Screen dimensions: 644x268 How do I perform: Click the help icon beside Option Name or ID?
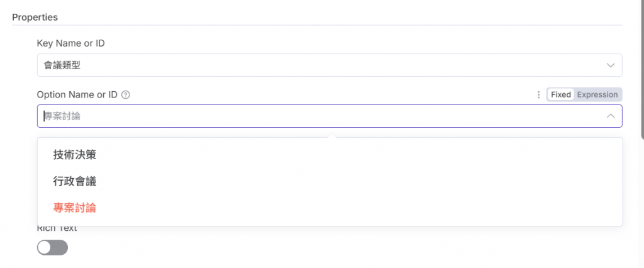(125, 95)
